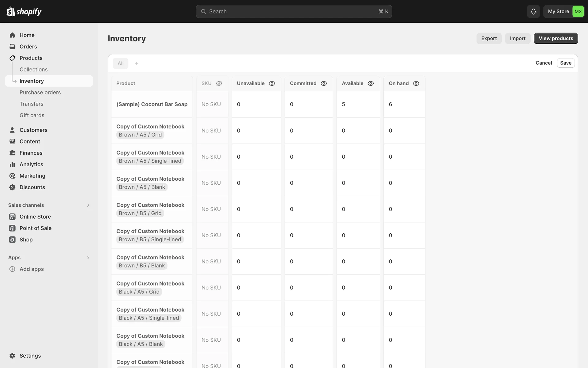Expand the Sales channels section
This screenshot has width=588, height=368.
(88, 205)
